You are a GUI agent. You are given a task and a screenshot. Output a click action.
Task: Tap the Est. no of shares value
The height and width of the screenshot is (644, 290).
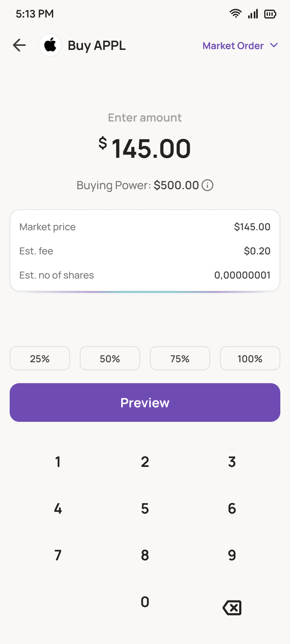point(242,275)
